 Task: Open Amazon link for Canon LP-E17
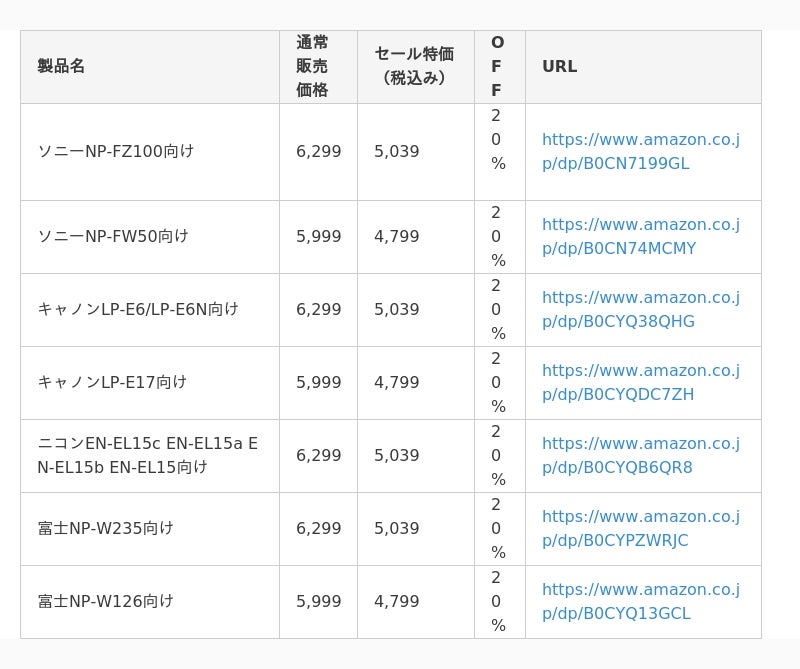(x=641, y=382)
